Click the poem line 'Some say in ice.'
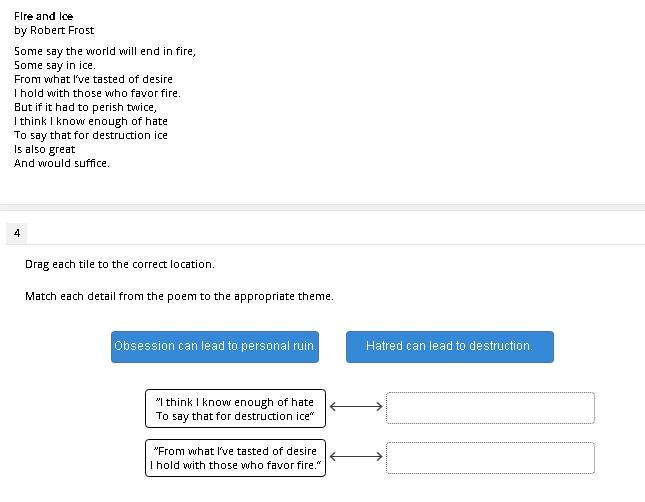Image resolution: width=645 pixels, height=502 pixels. (x=55, y=65)
